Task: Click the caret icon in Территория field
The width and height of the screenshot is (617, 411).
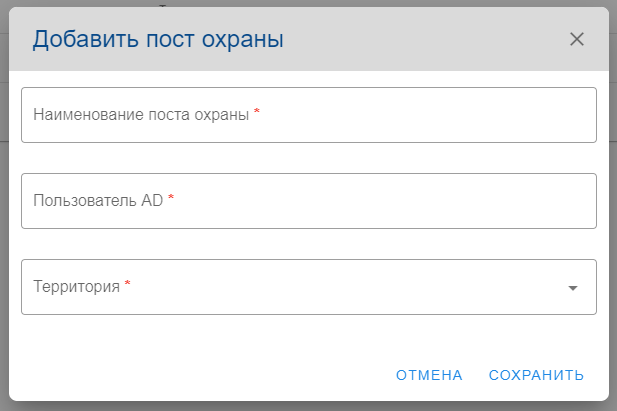Action: click(573, 288)
